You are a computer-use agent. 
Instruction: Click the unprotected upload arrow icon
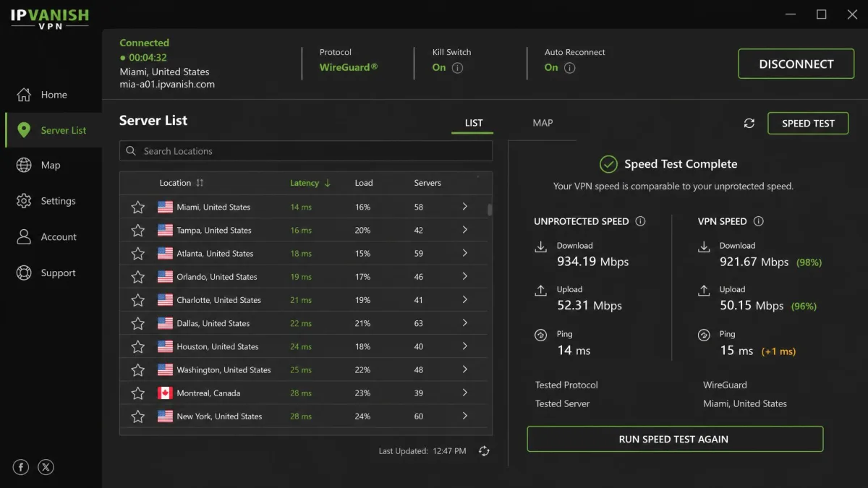540,291
